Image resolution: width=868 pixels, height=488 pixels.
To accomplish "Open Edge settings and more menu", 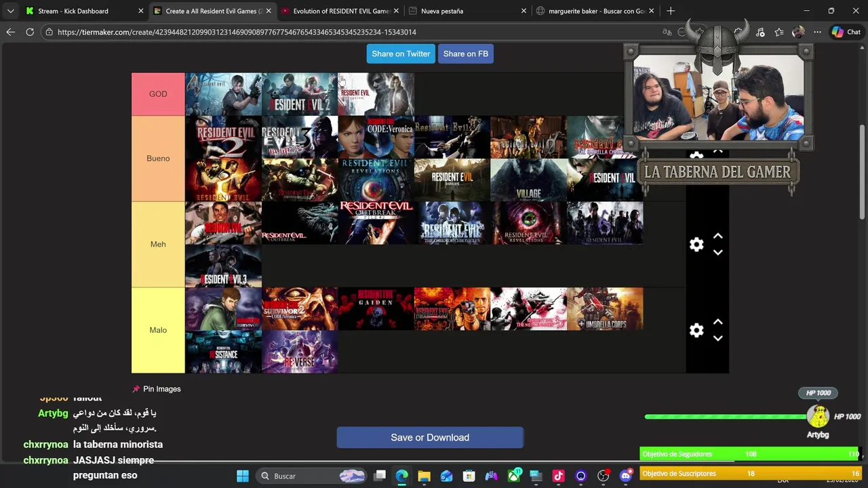I will pos(817,32).
